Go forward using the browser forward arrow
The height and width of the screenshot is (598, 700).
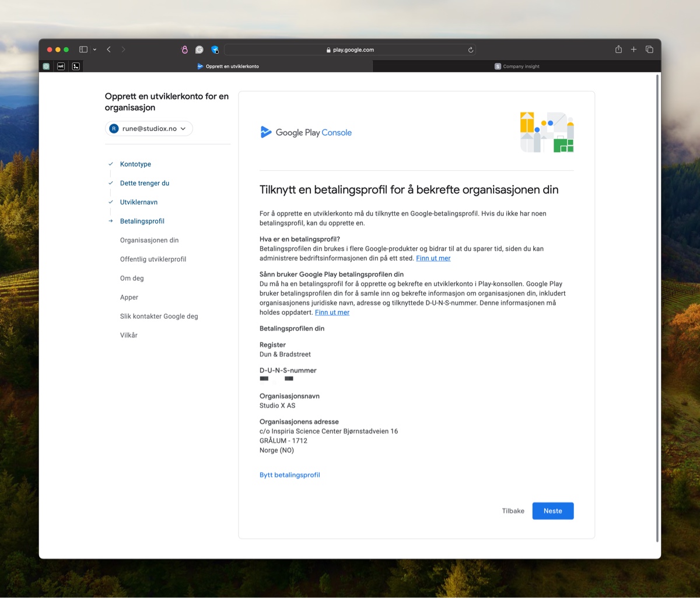[123, 50]
